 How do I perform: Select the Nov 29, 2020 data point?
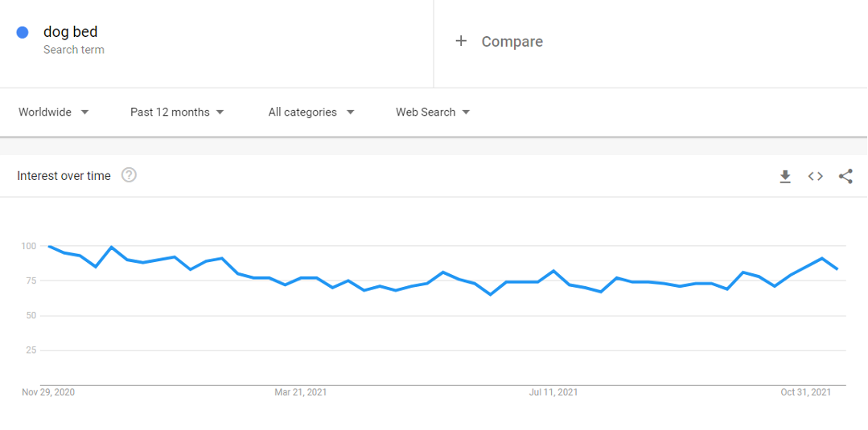point(49,246)
